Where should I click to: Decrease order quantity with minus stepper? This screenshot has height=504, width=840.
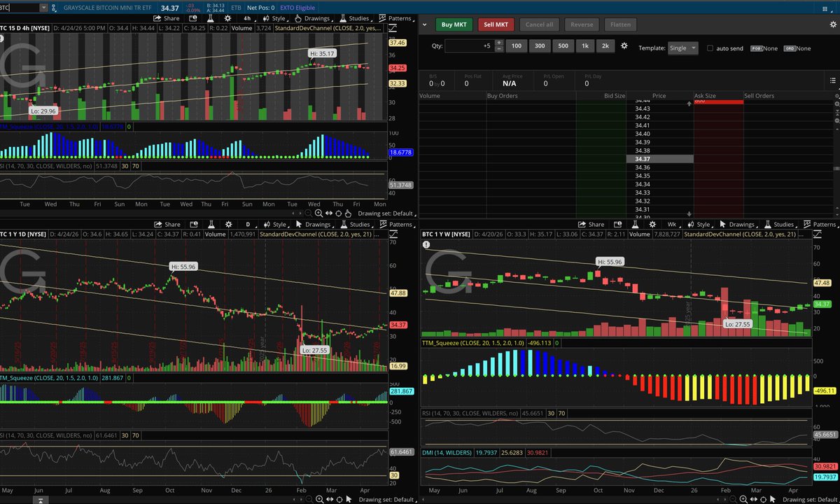tap(498, 50)
